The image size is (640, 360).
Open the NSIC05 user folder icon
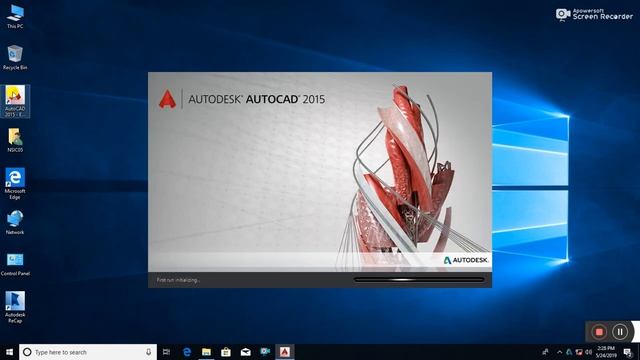tap(15, 140)
